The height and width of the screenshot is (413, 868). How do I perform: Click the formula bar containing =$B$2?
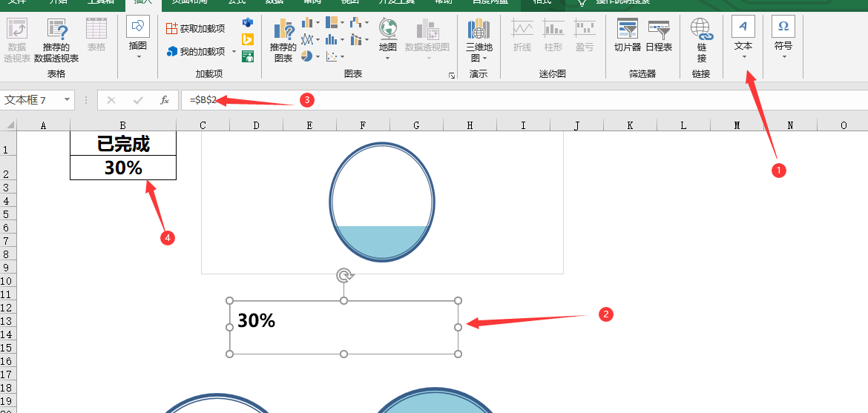point(525,100)
